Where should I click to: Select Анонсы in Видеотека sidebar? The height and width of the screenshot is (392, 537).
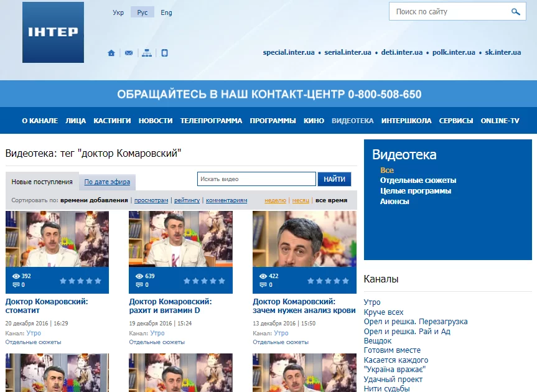(395, 202)
